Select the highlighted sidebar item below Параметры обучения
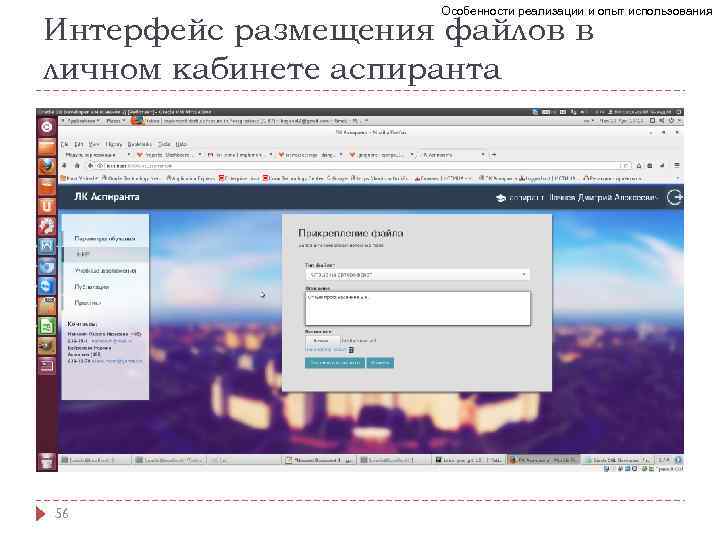The width and height of the screenshot is (720, 540). coord(106,253)
